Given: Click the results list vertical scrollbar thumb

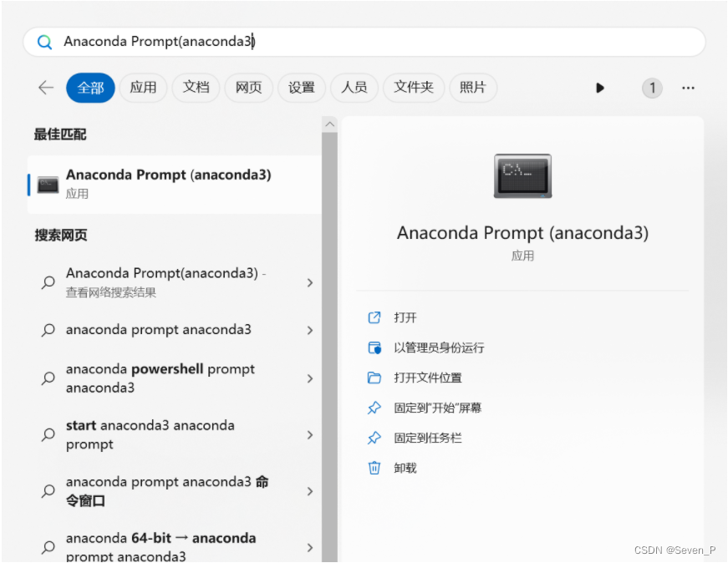Looking at the screenshot, I should [329, 347].
